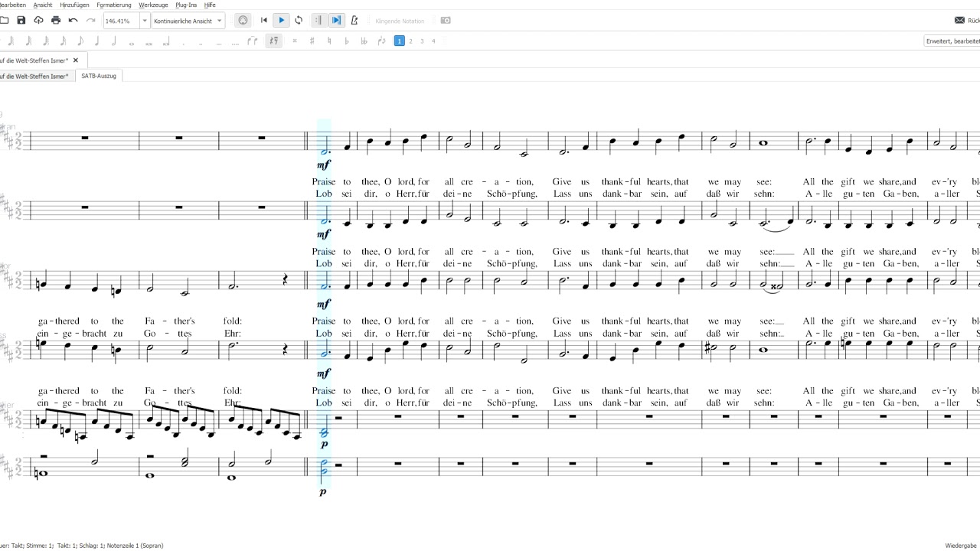Viewport: 980px width, 551px height.
Task: Switch to voice 2
Action: [x=410, y=41]
